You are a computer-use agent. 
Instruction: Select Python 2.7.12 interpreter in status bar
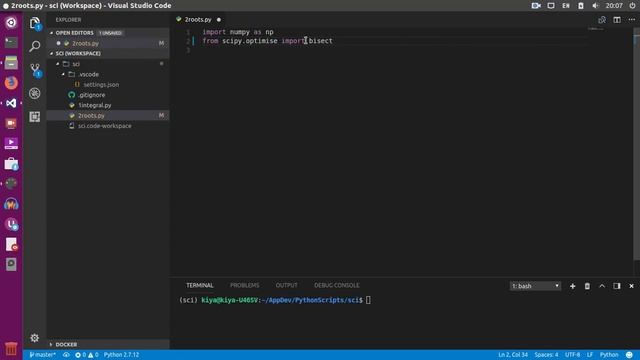[121, 355]
